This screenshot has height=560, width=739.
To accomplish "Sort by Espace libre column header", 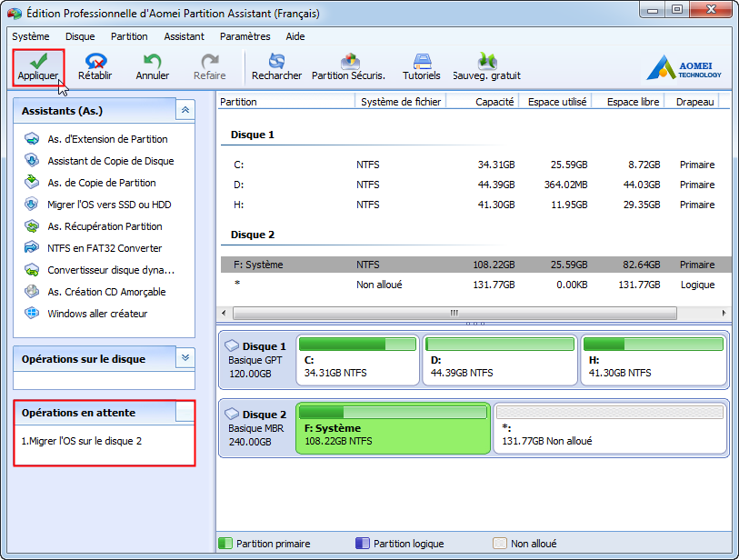I will tap(628, 101).
